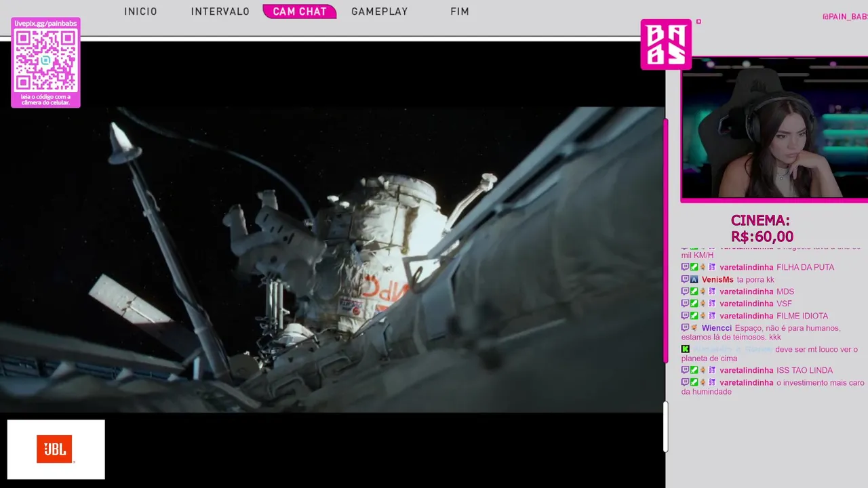This screenshot has width=868, height=488.
Task: Click varetalindinha name on ISS TAO LINDA message
Action: pyautogui.click(x=747, y=370)
